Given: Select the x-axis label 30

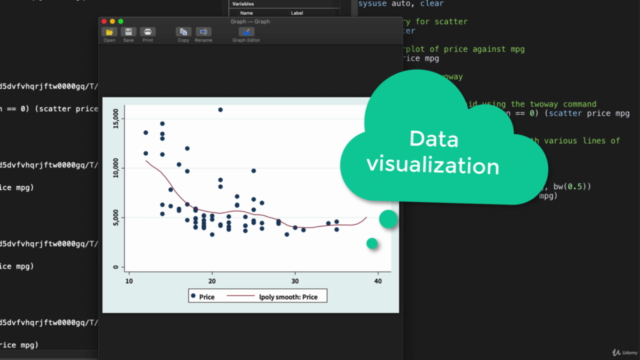Looking at the screenshot, I should 295,281.
